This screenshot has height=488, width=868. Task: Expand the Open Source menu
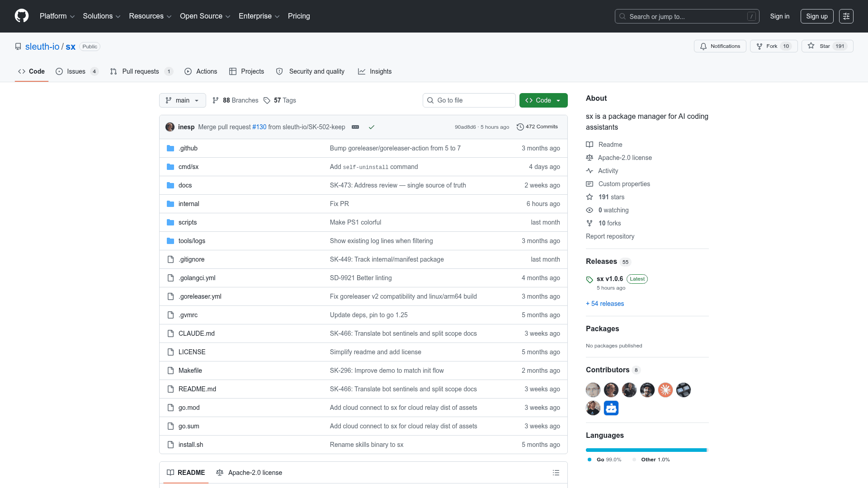pyautogui.click(x=205, y=16)
